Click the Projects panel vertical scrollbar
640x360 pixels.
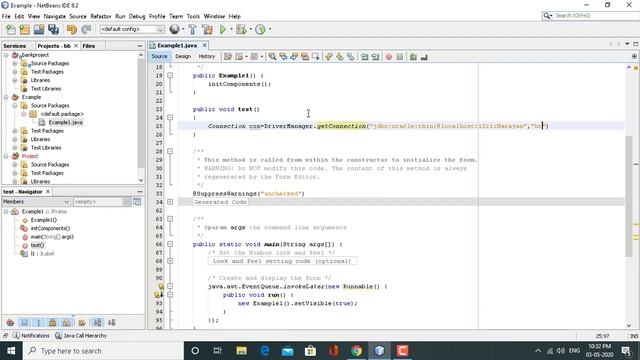[141, 112]
